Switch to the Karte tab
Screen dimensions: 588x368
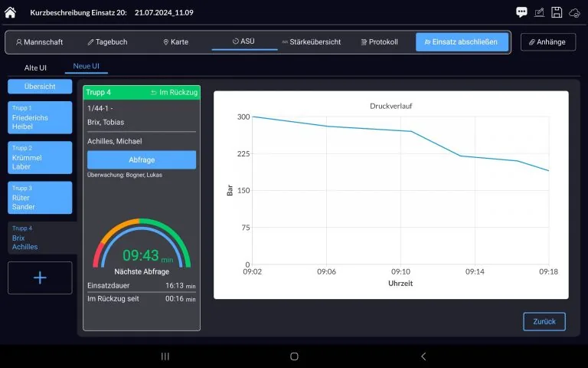175,42
